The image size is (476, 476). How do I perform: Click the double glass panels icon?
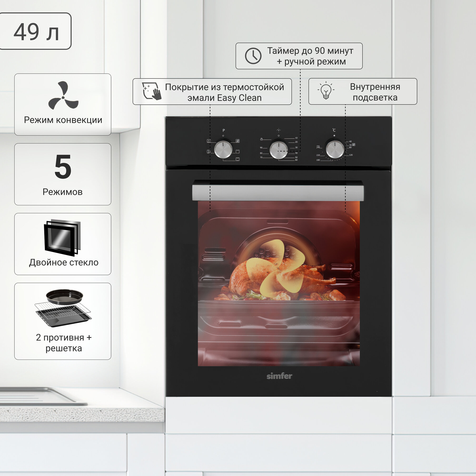(x=62, y=238)
